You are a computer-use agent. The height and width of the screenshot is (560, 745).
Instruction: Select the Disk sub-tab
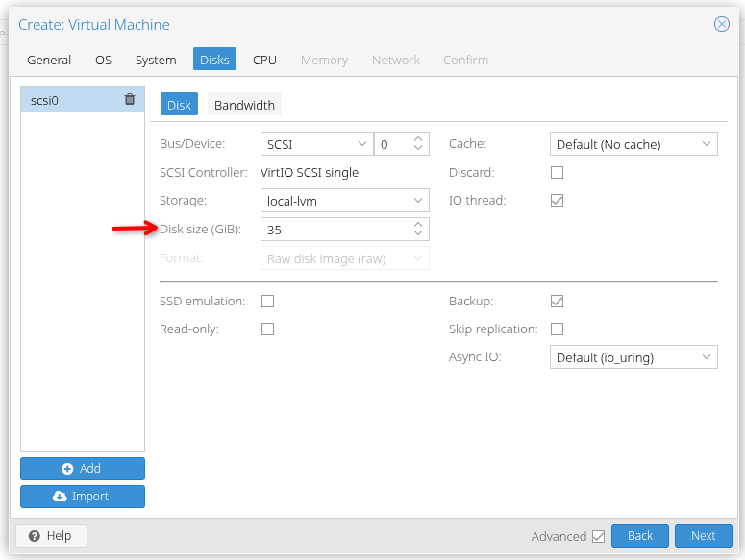[179, 104]
